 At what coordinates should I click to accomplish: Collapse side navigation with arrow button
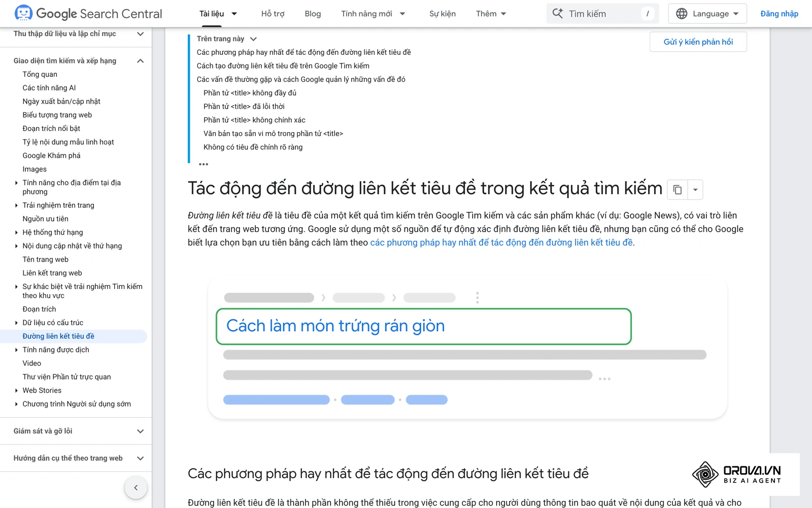136,488
